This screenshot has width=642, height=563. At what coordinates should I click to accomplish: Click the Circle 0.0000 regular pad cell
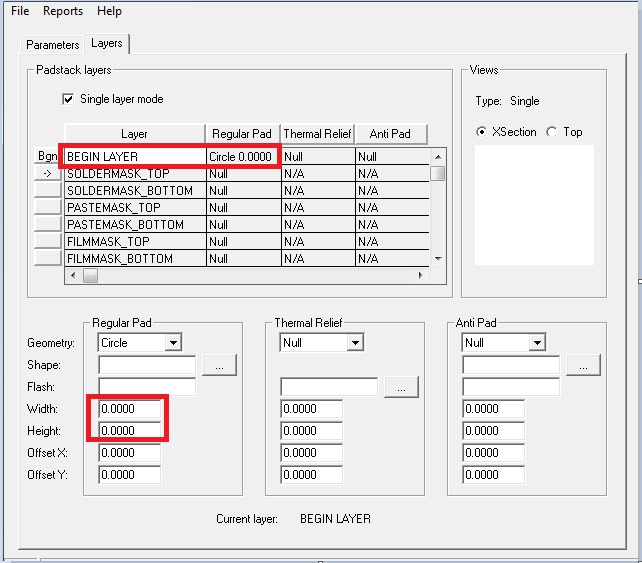click(244, 156)
